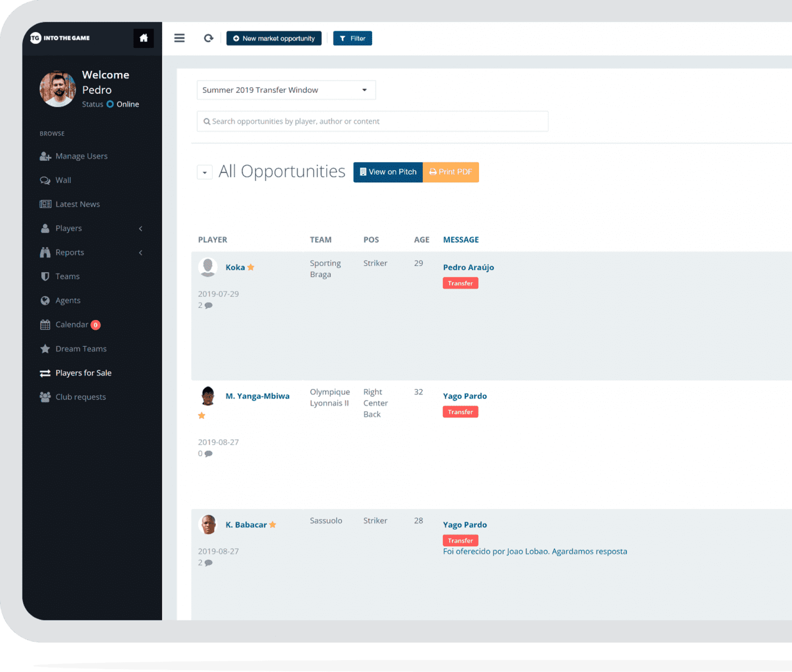Toggle the star under M. Yanga-Mbiwa
Screen dimensions: 792x672
tap(202, 415)
